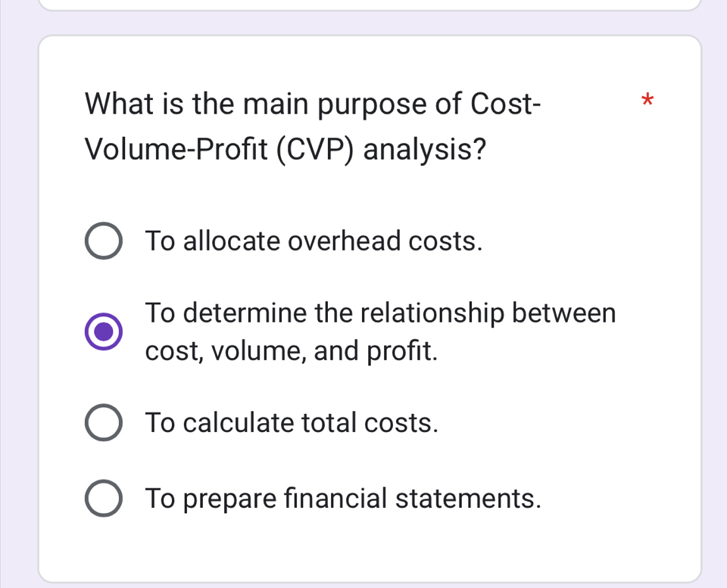
Task: Click the "To allocate overhead costs." option label
Action: (314, 241)
